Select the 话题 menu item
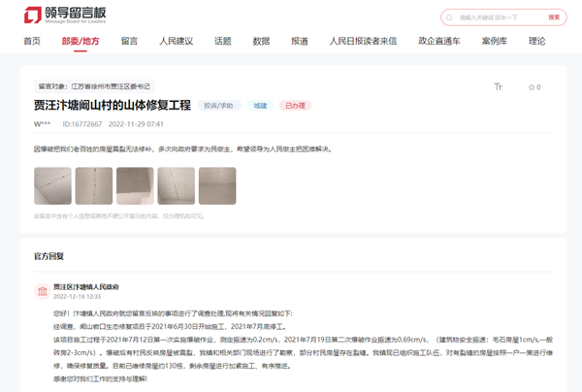The image size is (582, 392). coord(223,41)
